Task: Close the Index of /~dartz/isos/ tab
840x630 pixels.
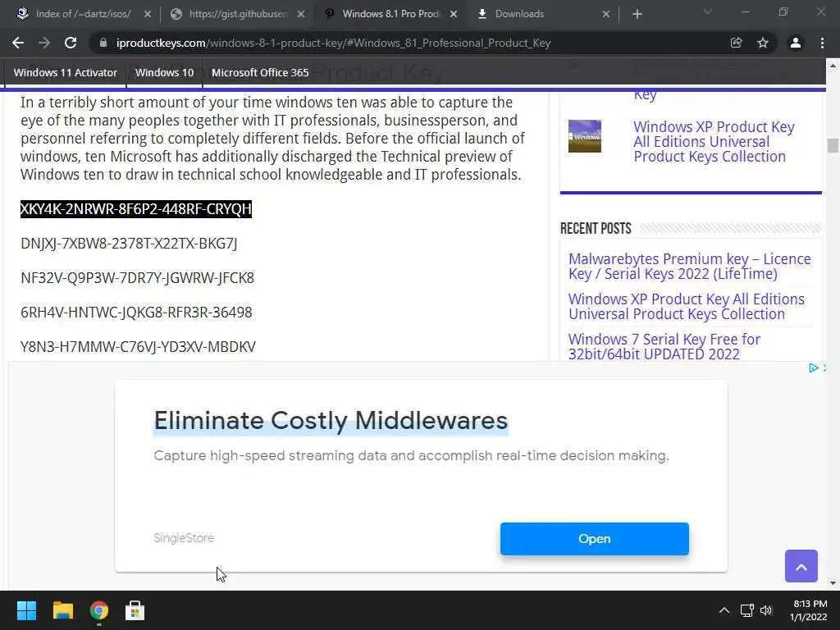Action: [x=148, y=14]
